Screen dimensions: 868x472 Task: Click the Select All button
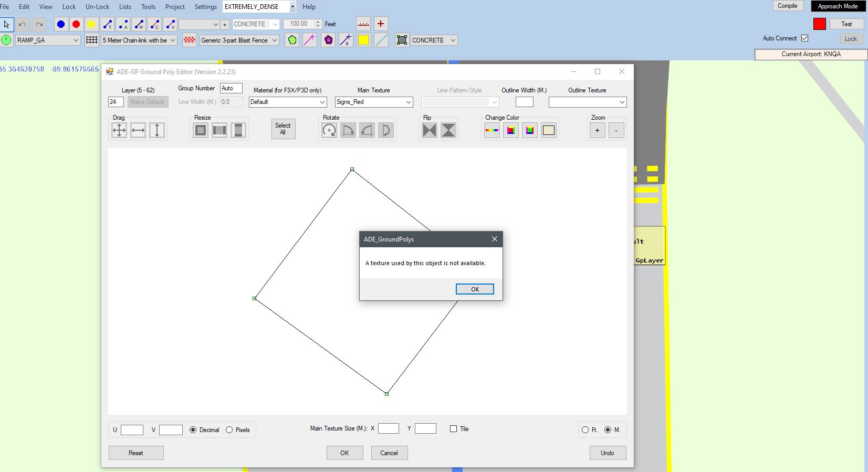(x=283, y=129)
